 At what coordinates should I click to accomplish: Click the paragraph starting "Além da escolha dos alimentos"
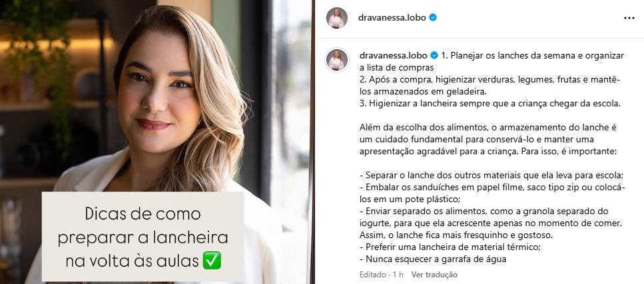click(488, 140)
